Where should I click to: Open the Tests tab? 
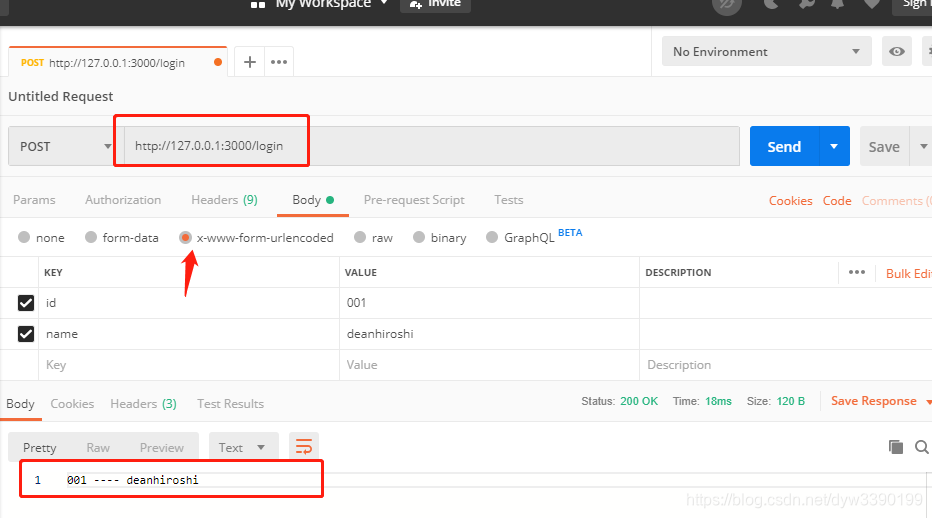tap(509, 200)
